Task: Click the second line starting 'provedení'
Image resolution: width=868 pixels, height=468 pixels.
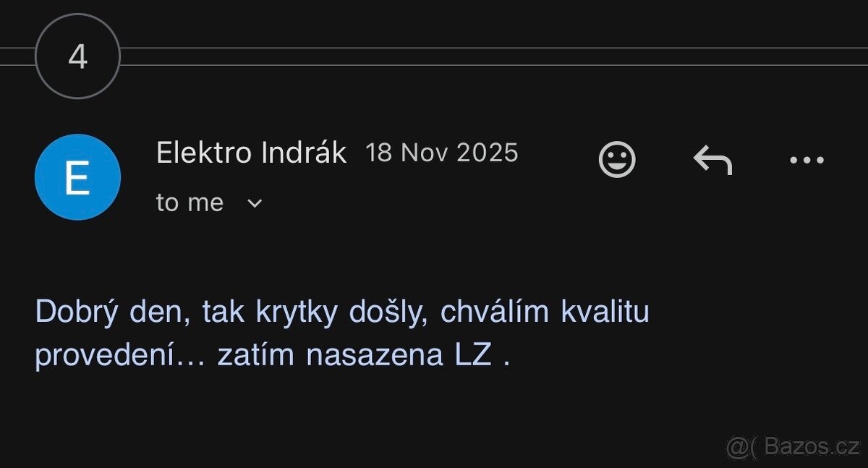Action: pyautogui.click(x=272, y=356)
